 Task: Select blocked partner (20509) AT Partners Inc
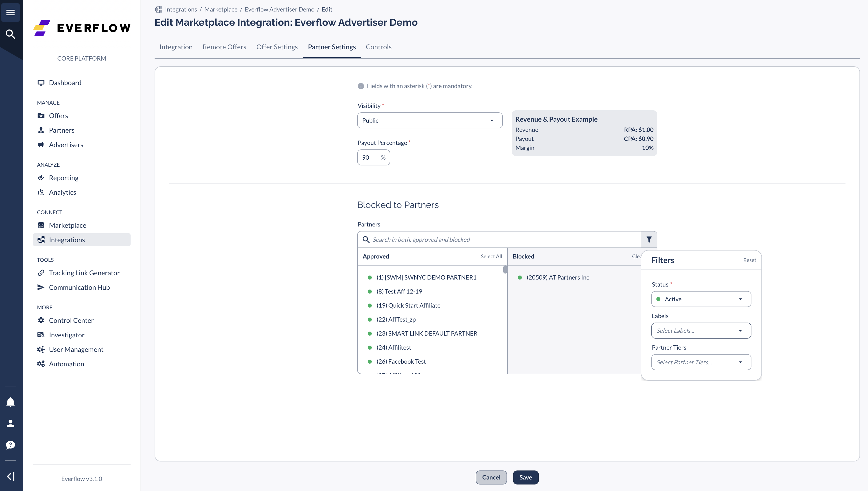click(x=558, y=277)
